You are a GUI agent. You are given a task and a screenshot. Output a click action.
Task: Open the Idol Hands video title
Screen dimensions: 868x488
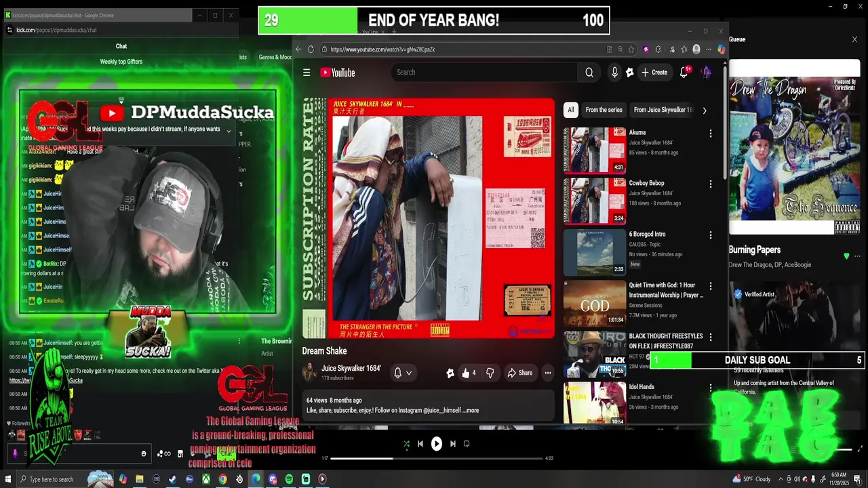[x=642, y=387]
